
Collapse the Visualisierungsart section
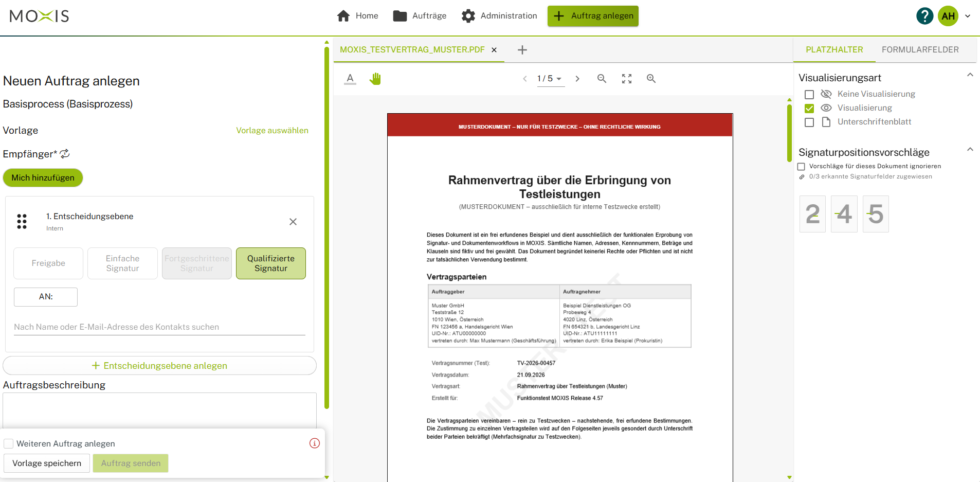point(970,75)
